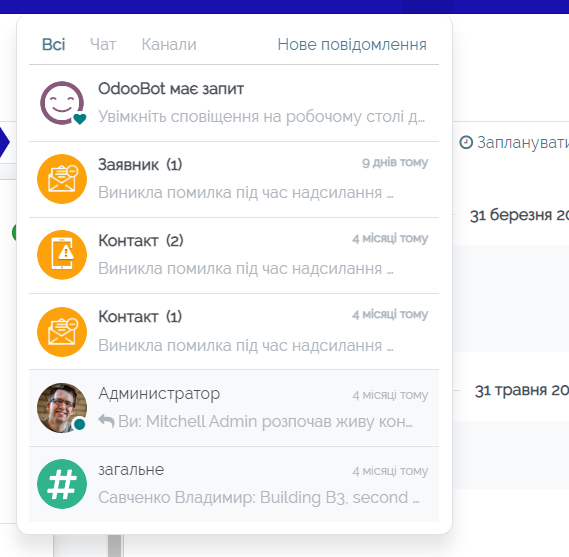Open Запланувати activity link
Viewport: 569px width, 557px height.
point(514,142)
